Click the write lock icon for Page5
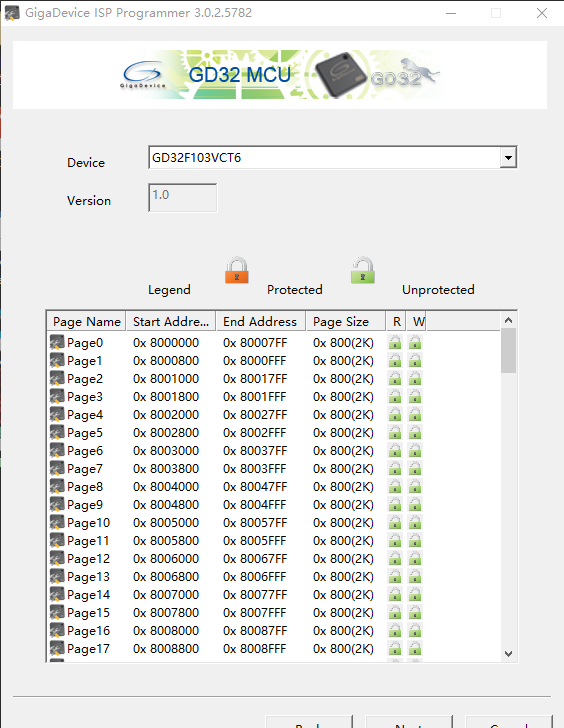 [415, 432]
